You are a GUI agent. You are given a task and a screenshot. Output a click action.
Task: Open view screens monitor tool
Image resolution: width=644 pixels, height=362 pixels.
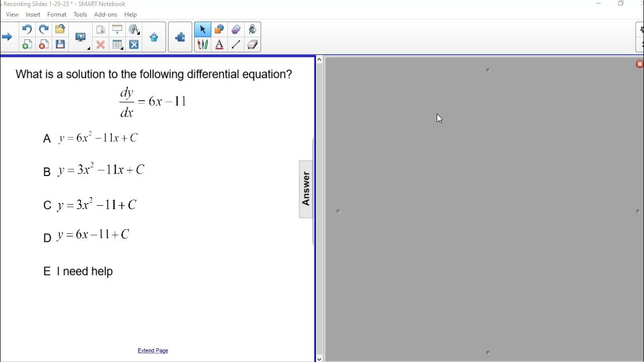[80, 37]
